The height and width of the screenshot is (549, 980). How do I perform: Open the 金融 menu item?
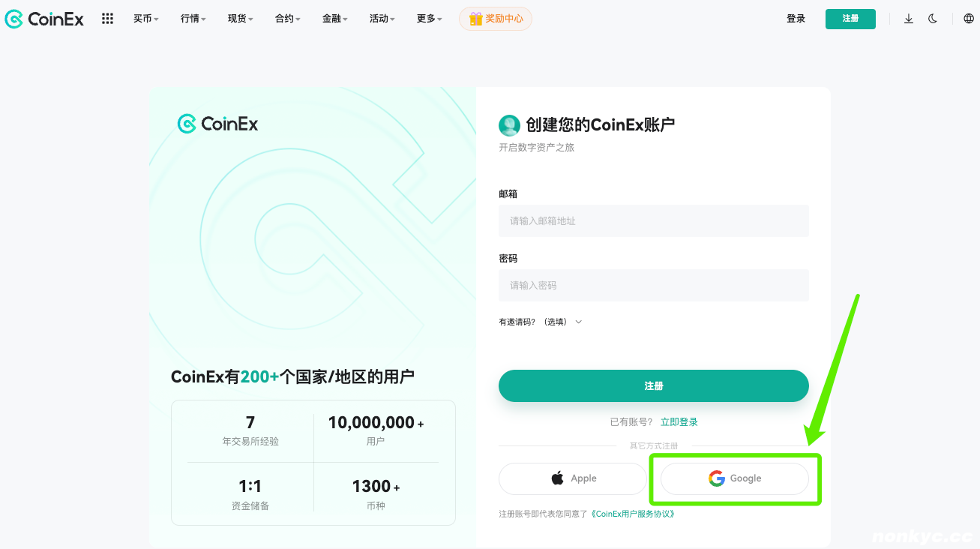click(335, 19)
